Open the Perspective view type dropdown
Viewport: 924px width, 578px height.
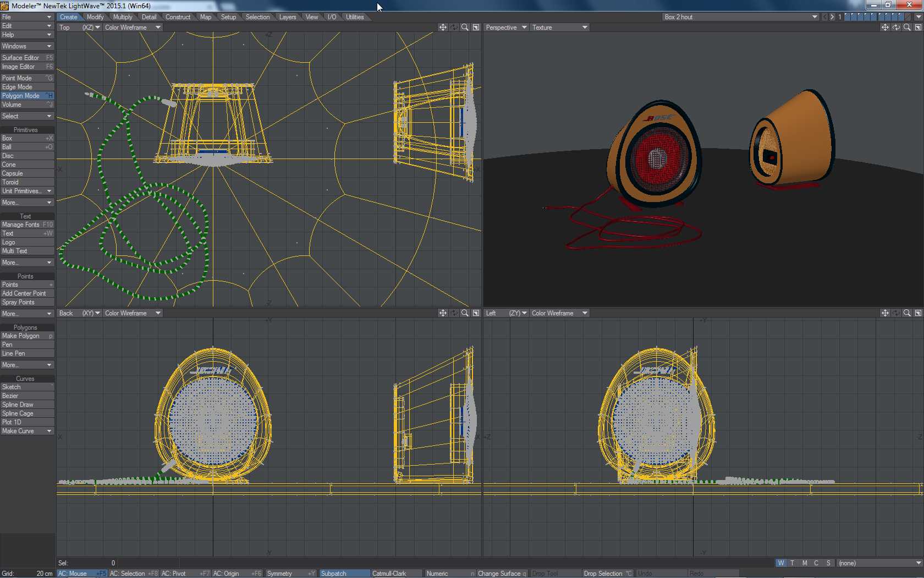(x=506, y=28)
